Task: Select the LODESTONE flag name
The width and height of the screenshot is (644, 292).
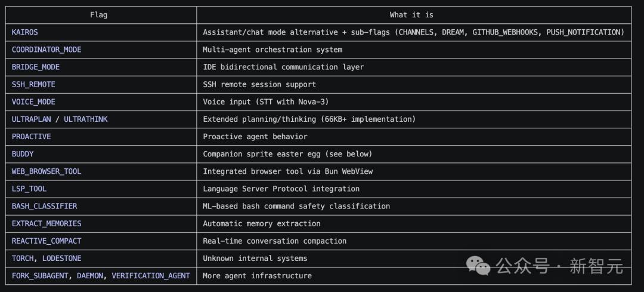Action: [62, 259]
